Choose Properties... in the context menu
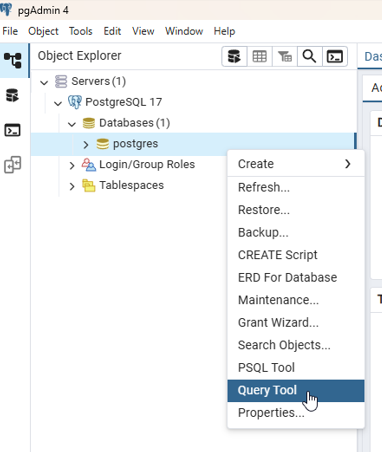 [296, 413]
